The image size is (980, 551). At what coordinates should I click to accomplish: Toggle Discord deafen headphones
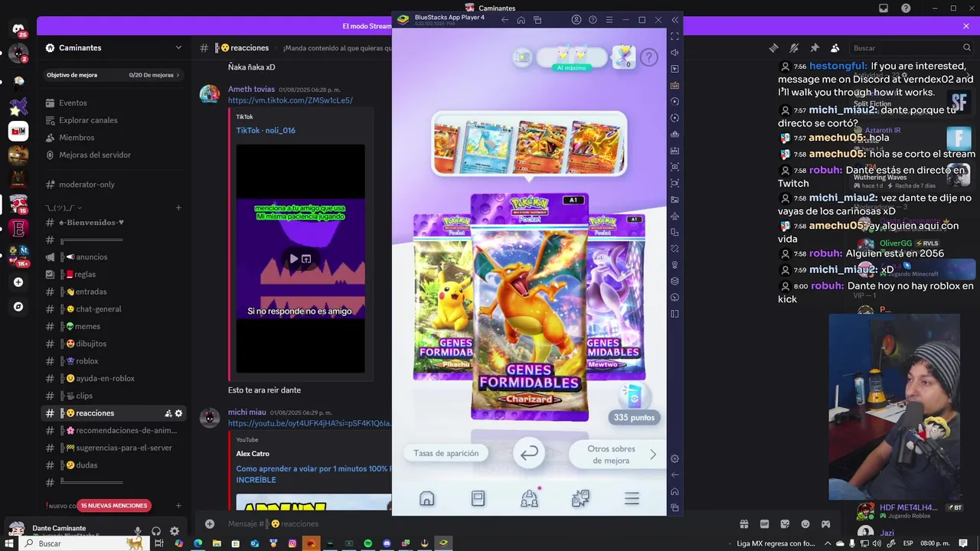(156, 531)
